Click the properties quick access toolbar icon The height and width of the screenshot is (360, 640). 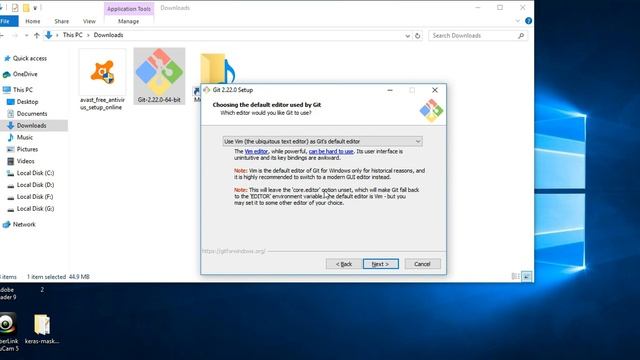point(15,8)
